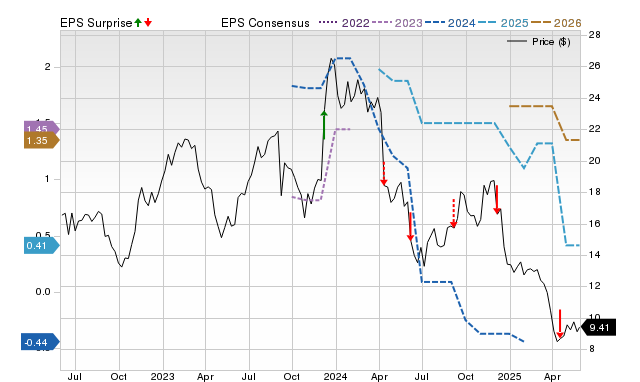Click the '2024' x-axis label
The image size is (640, 382).
336,376
